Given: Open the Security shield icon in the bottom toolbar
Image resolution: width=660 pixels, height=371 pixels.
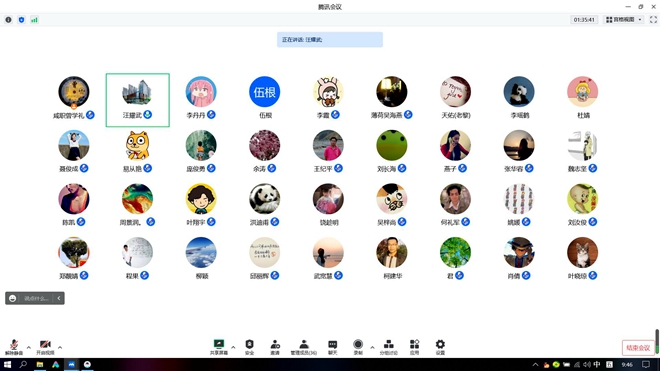Looking at the screenshot, I should [250, 347].
